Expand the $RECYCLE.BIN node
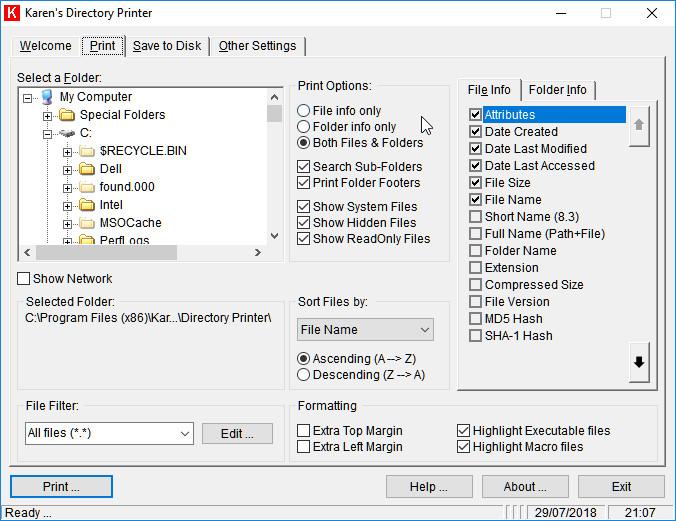The height and width of the screenshot is (521, 676). coord(67,152)
